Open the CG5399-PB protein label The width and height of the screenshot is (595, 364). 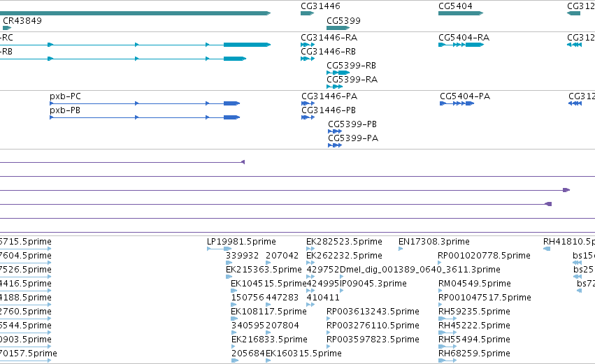tap(352, 124)
